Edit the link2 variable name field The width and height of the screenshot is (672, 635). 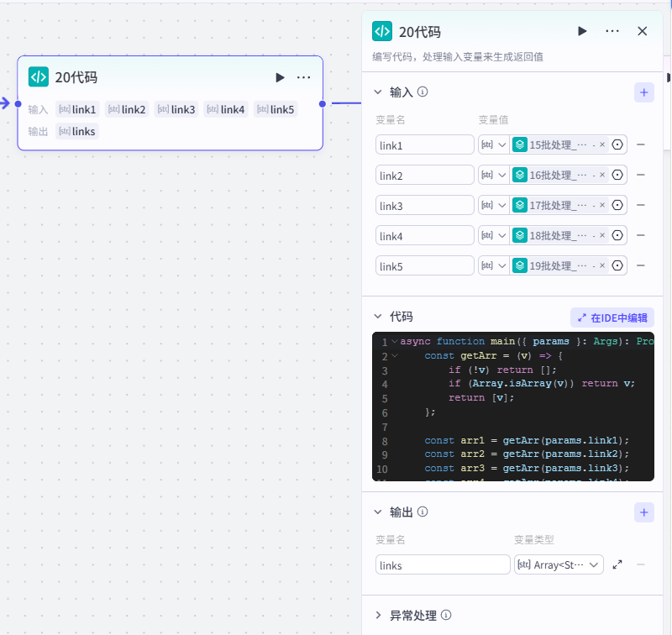click(425, 176)
